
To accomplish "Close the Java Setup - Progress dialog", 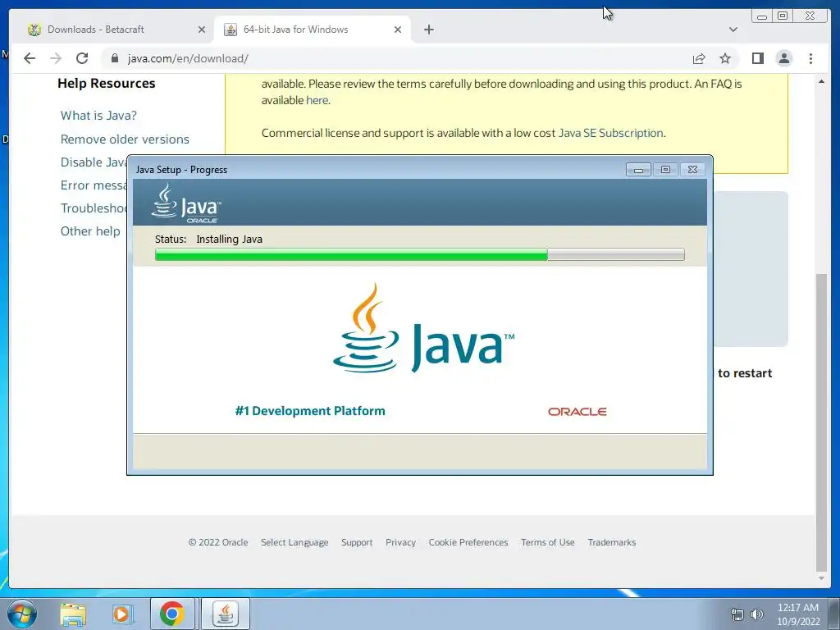I will [x=692, y=169].
